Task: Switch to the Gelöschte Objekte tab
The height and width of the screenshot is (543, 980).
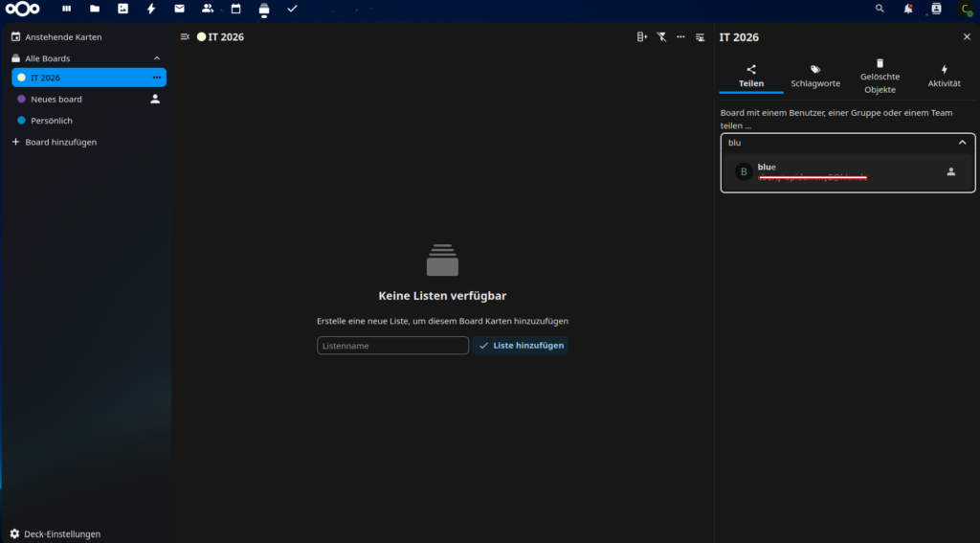Action: (880, 77)
